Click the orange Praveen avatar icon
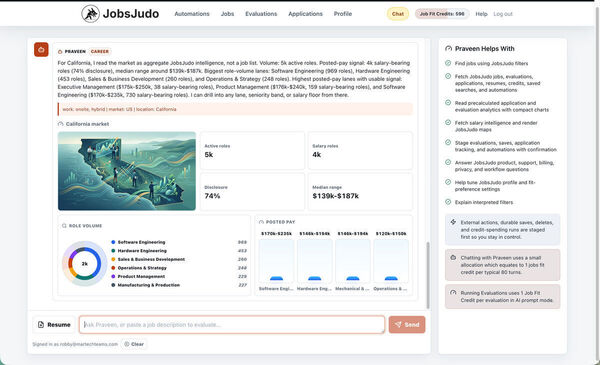 (41, 49)
